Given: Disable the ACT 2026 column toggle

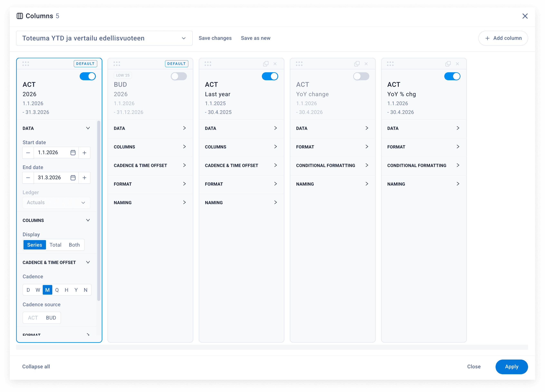Looking at the screenshot, I should tap(88, 76).
